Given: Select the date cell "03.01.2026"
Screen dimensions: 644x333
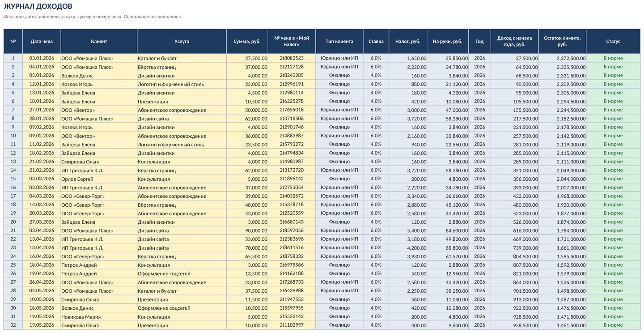Looking at the screenshot, I should pyautogui.click(x=42, y=58).
